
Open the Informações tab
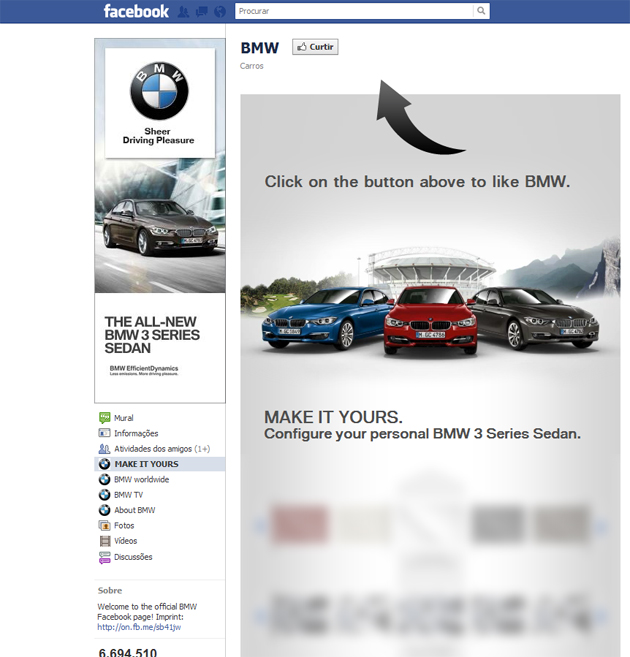136,433
